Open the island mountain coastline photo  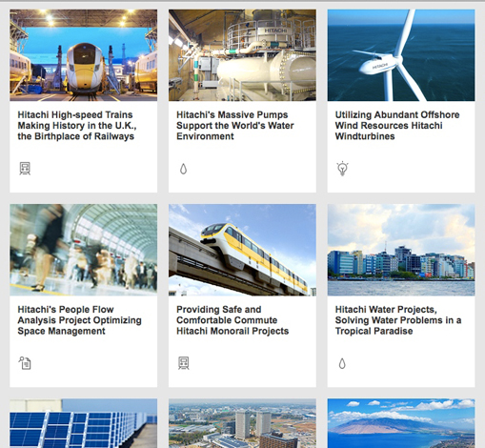click(401, 423)
